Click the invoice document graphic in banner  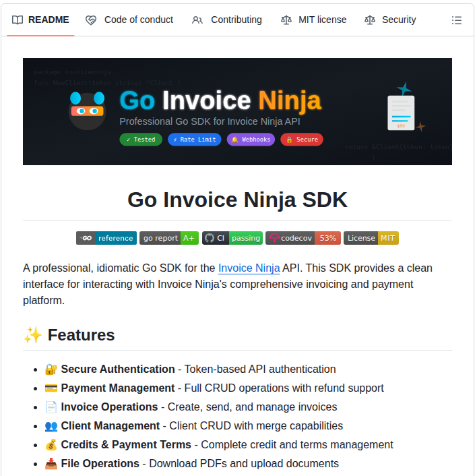pos(401,113)
